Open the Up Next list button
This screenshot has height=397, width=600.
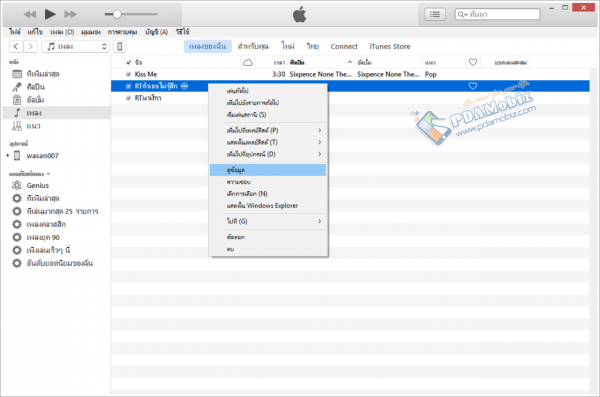click(x=435, y=14)
